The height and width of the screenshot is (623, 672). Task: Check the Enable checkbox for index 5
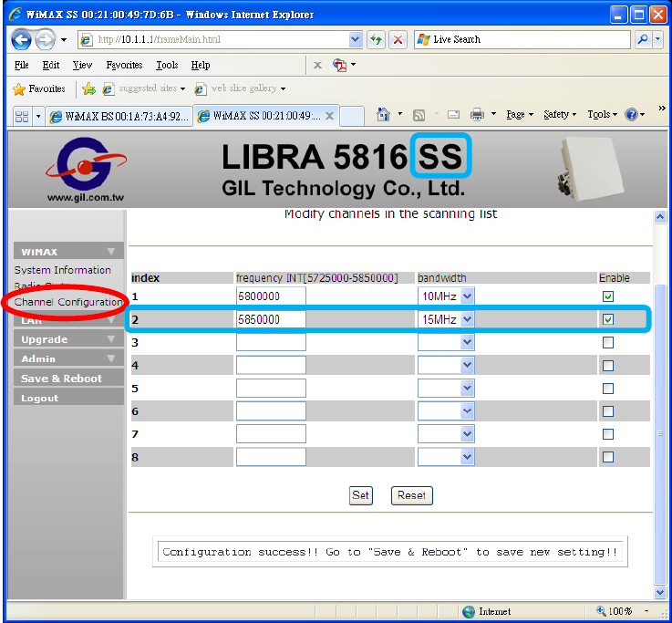607,389
